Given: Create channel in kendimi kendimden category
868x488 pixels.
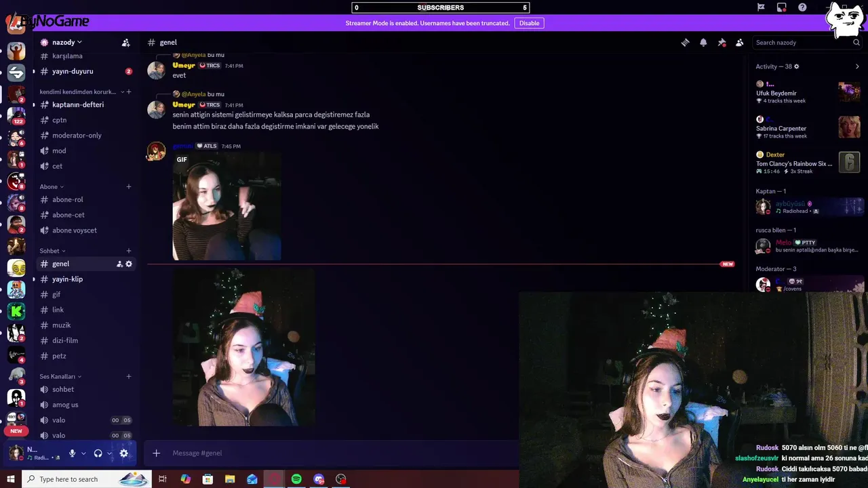Looking at the screenshot, I should click(x=129, y=91).
